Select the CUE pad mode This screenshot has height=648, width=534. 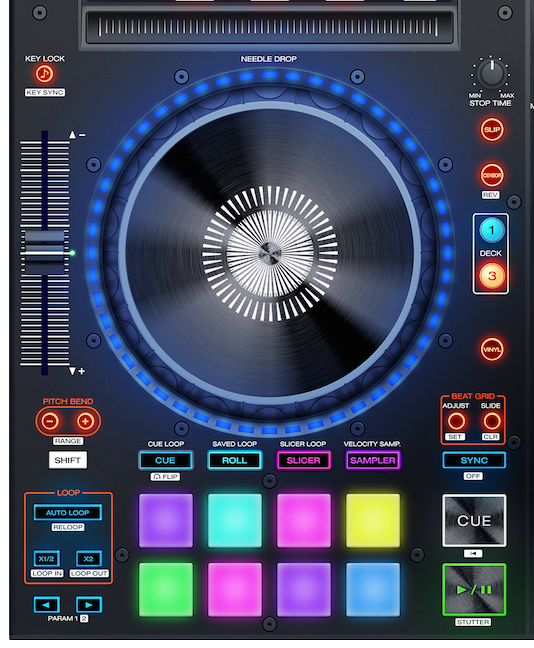coord(165,460)
